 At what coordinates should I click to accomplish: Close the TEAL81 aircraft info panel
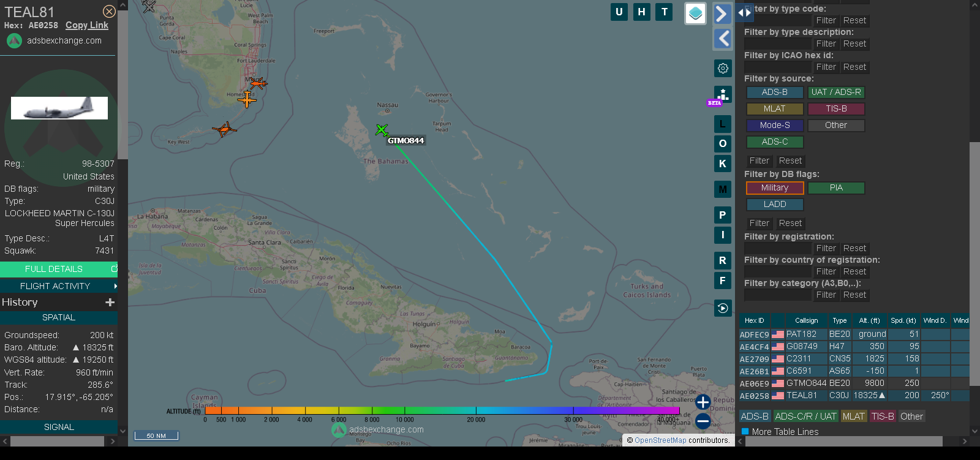tap(109, 12)
